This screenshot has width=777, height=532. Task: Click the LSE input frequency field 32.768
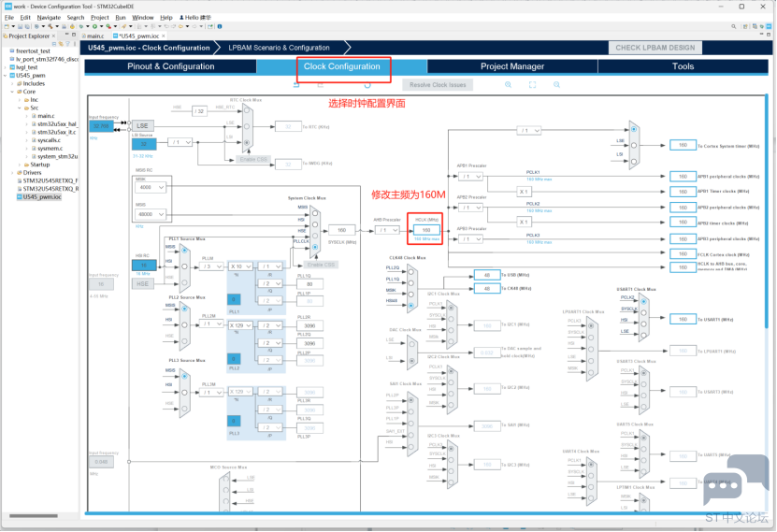coord(101,126)
